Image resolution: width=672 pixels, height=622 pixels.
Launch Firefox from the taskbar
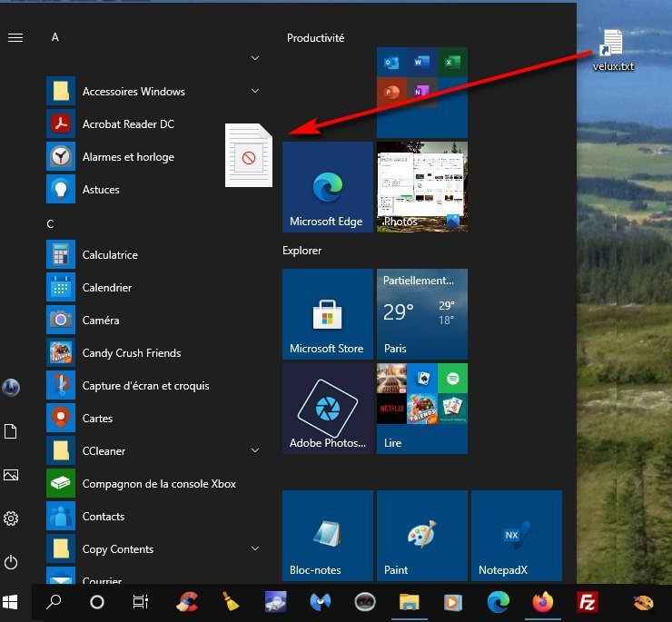[x=542, y=602]
